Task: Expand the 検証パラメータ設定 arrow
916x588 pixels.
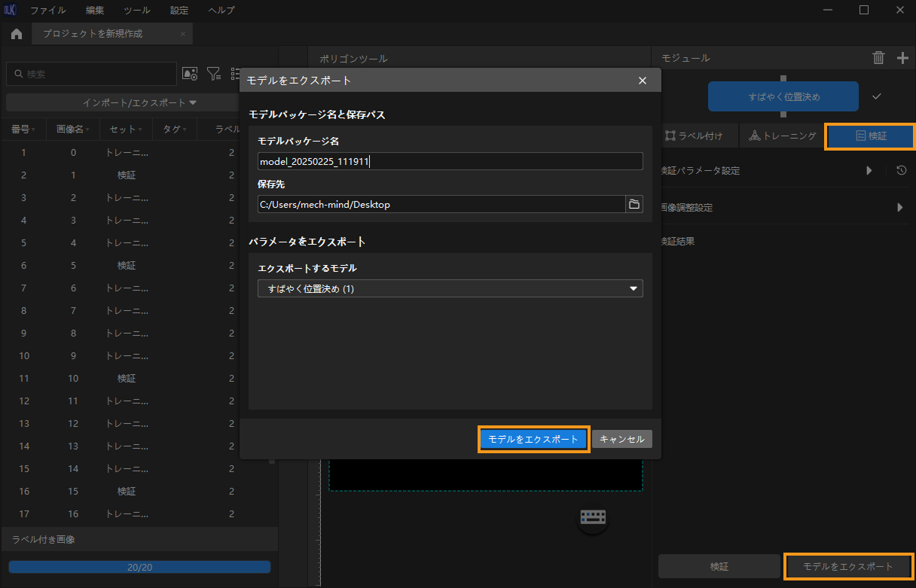Action: click(869, 171)
